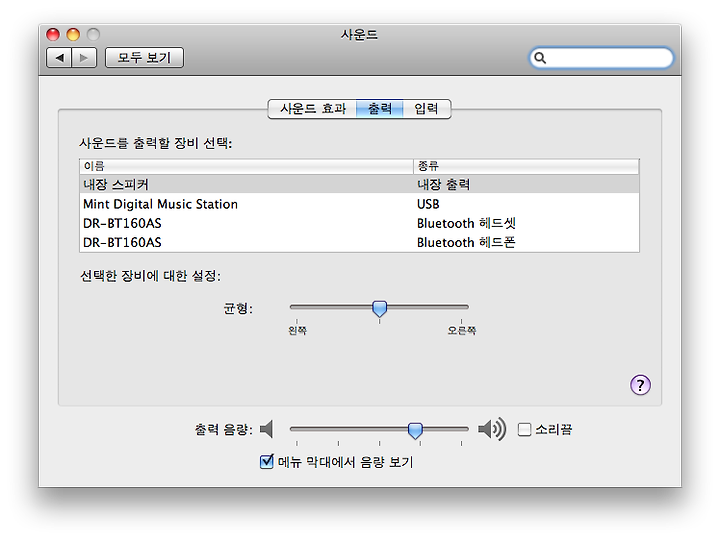720x540 pixels.
Task: Click the USB type cell
Action: (428, 204)
